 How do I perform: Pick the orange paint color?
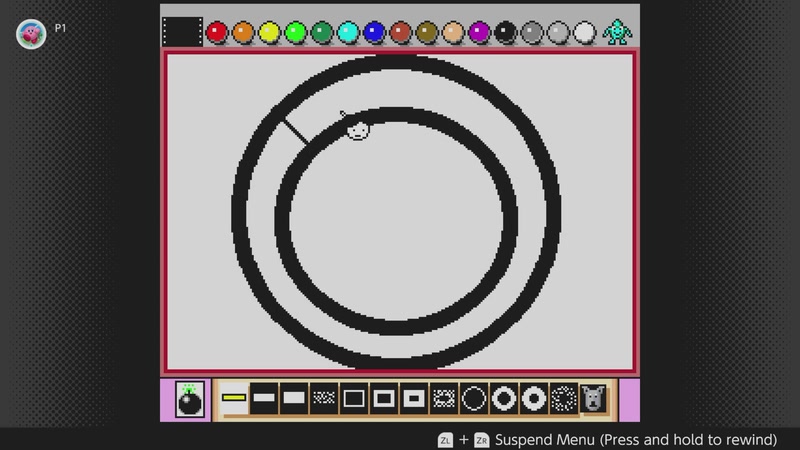tap(243, 32)
